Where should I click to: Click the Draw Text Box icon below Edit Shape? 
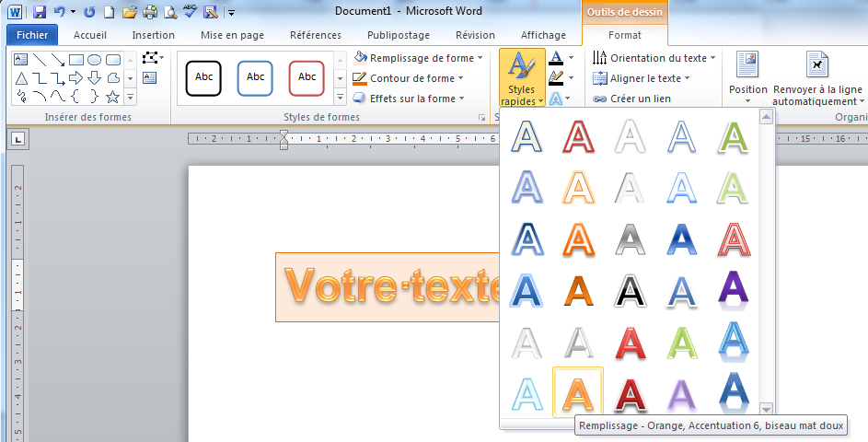[149, 77]
